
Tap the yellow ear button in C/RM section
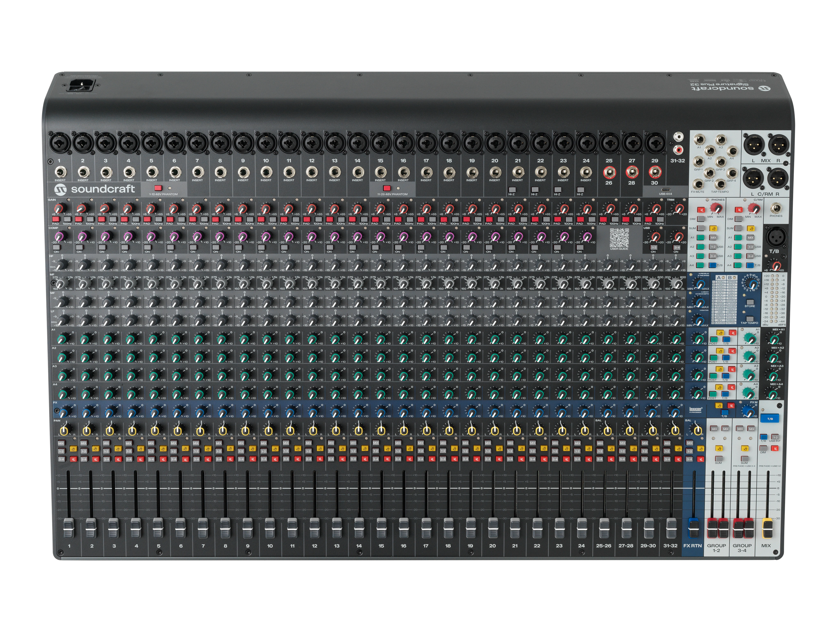(751, 229)
